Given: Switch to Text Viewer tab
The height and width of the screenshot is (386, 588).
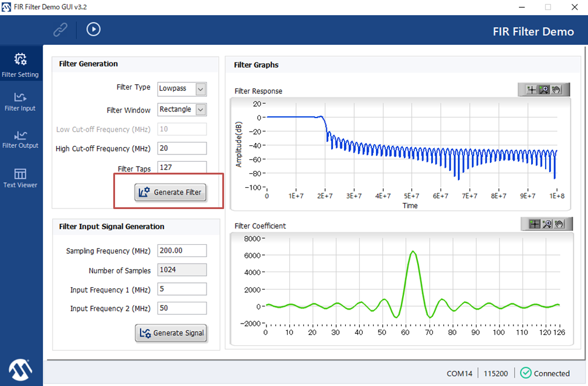Looking at the screenshot, I should (20, 178).
